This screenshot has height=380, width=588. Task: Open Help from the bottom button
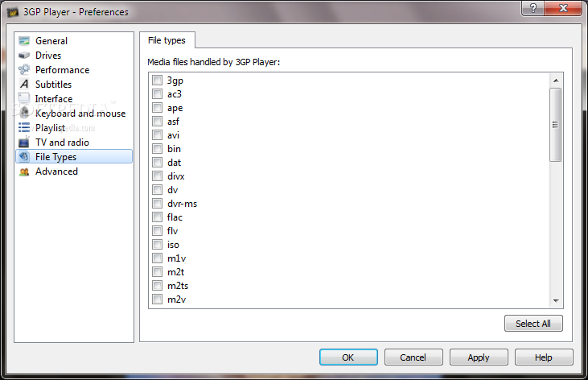[544, 357]
